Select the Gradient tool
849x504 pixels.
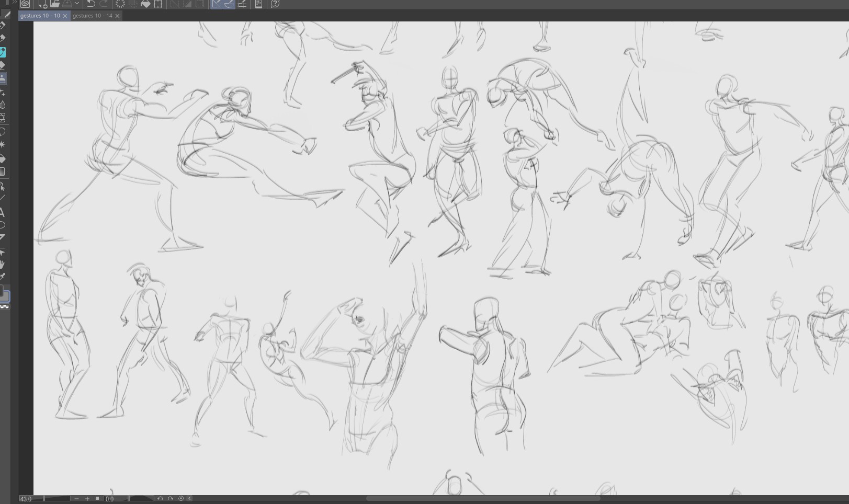tap(3, 172)
